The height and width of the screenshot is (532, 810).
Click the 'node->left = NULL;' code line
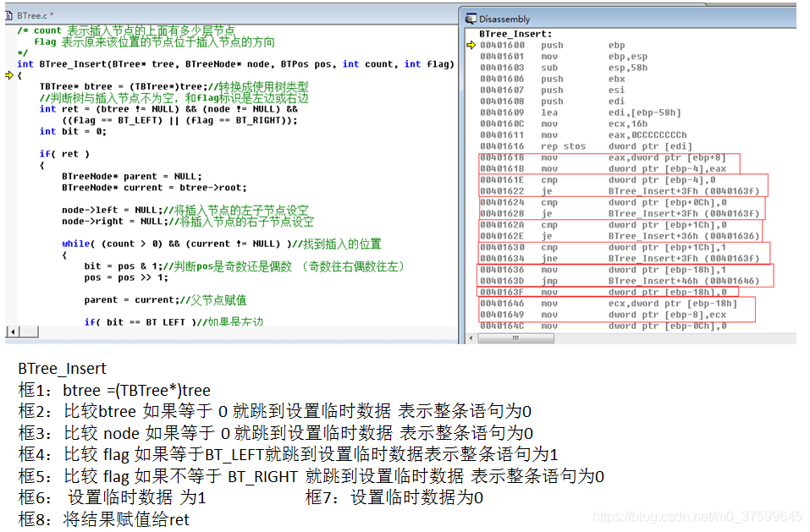click(x=185, y=210)
